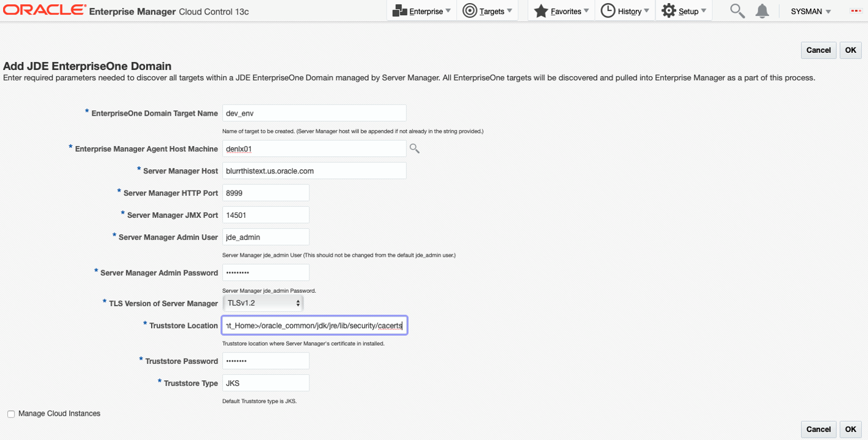Focus the Server Manager Host field
The width and height of the screenshot is (868, 440).
click(x=314, y=171)
